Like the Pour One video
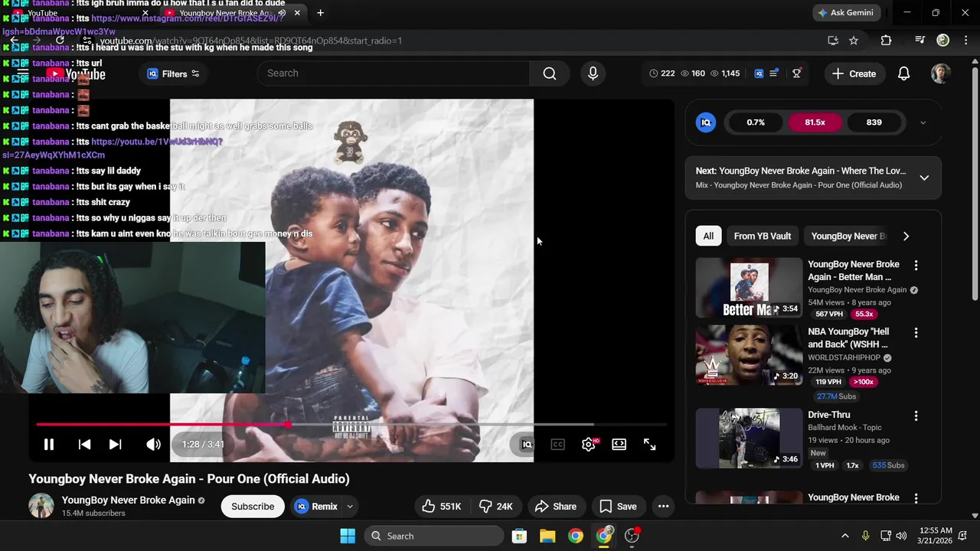The image size is (980, 551). click(442, 506)
